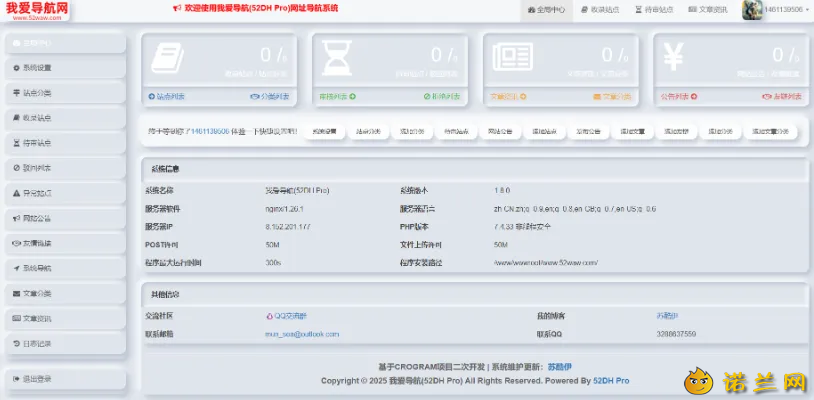Image resolution: width=814 pixels, height=400 pixels.
Task: Select the arrow icon for sidebar 系统导航
Action: tap(16, 269)
